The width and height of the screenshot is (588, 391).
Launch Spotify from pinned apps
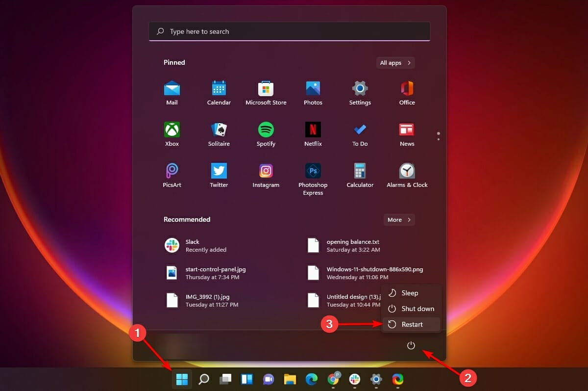(266, 134)
